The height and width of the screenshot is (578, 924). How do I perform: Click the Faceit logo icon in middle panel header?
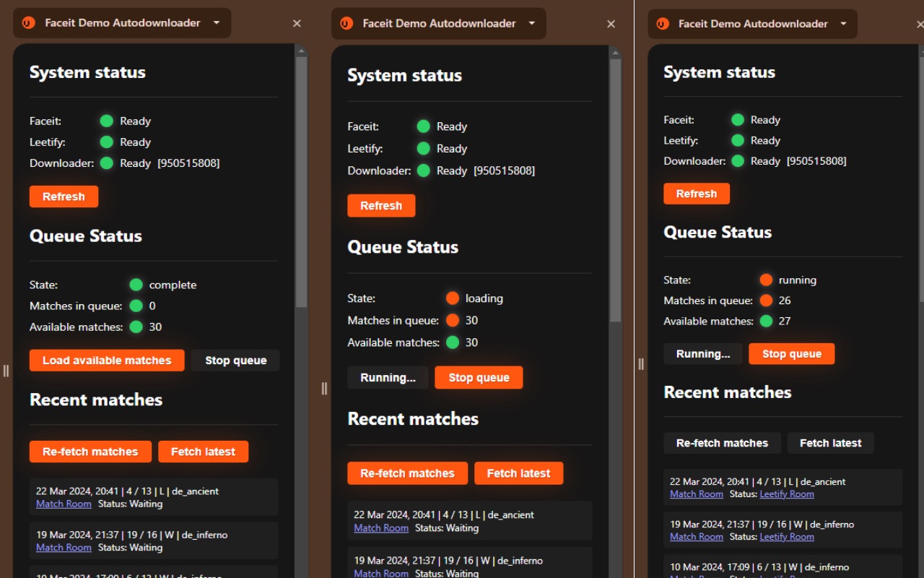[346, 24]
